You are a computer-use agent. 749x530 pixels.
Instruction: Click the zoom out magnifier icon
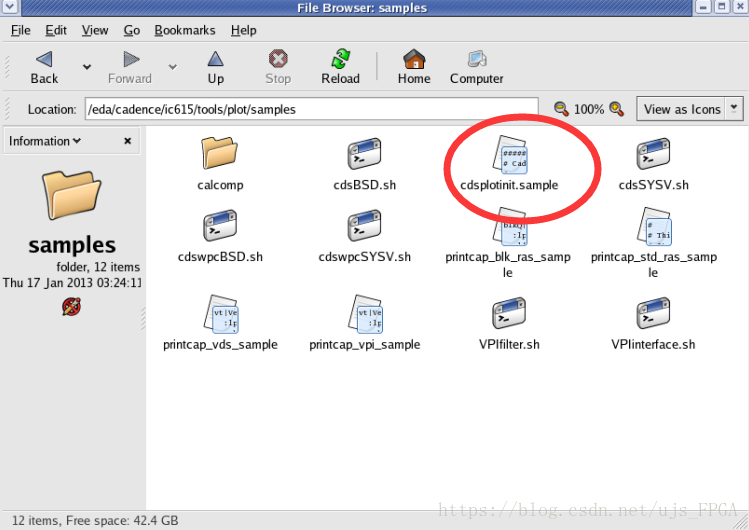click(562, 109)
